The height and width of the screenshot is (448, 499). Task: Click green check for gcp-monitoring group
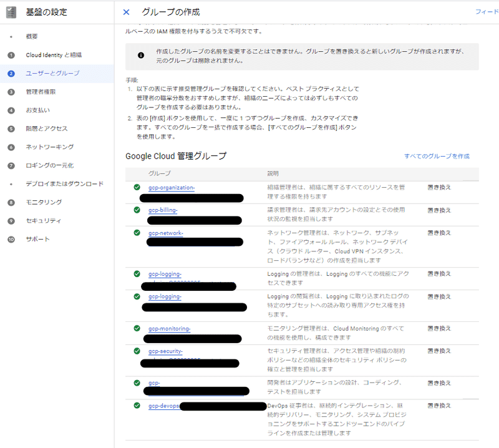coord(137,328)
